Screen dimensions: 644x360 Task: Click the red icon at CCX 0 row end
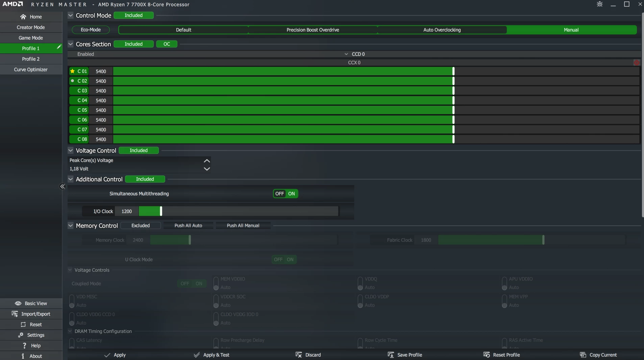coord(637,62)
